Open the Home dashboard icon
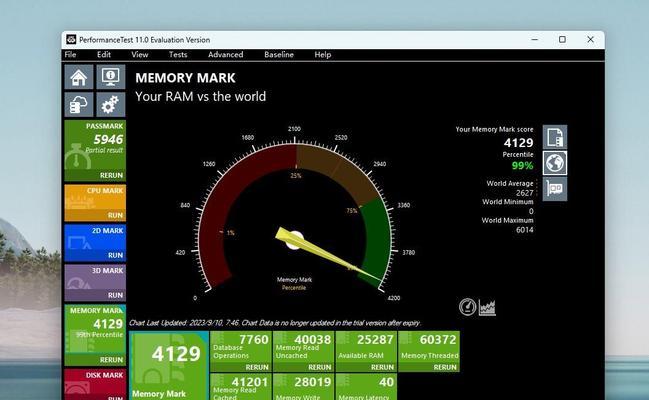 (x=79, y=77)
